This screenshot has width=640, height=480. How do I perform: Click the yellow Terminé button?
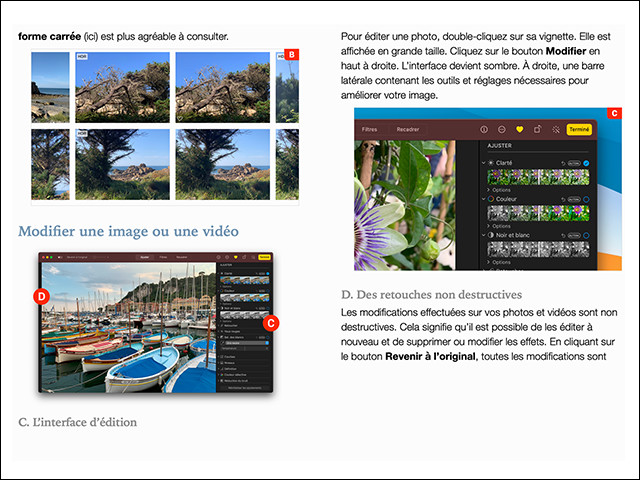[578, 129]
